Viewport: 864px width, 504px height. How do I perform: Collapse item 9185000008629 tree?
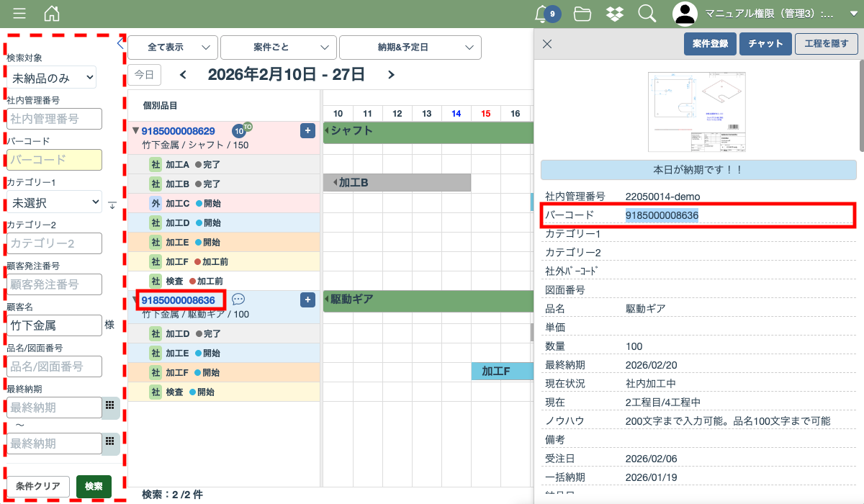pos(135,131)
